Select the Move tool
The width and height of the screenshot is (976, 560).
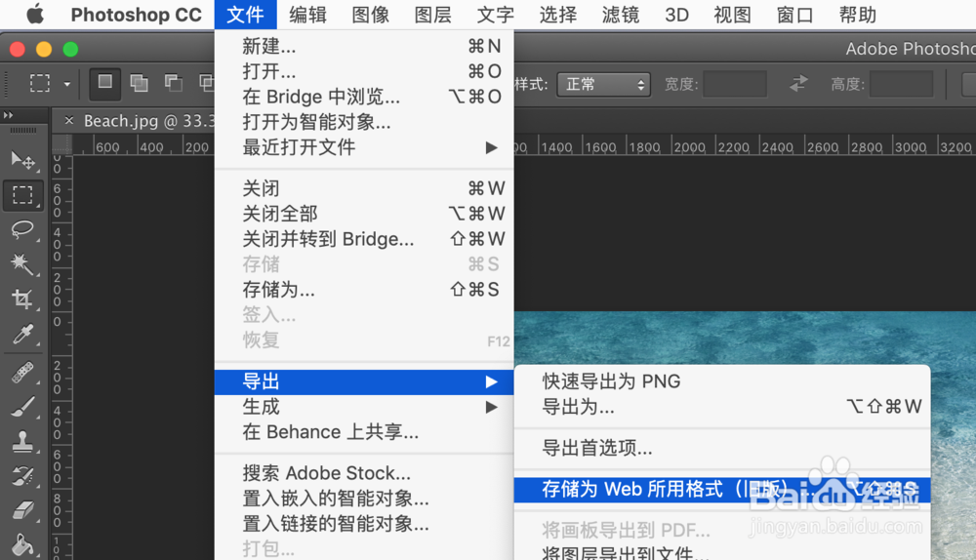pos(23,161)
